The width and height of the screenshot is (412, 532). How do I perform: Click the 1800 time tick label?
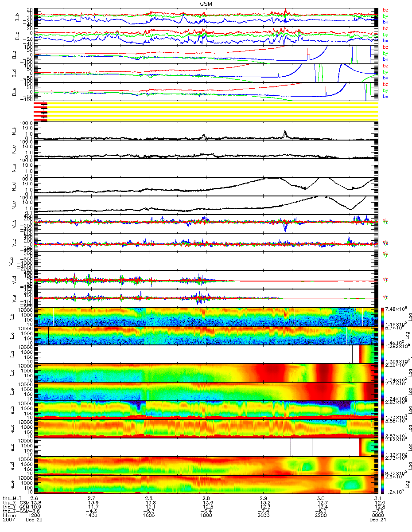(x=206, y=516)
